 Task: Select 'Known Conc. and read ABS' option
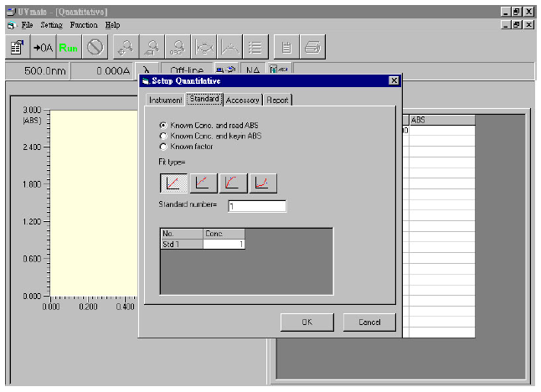pos(162,125)
